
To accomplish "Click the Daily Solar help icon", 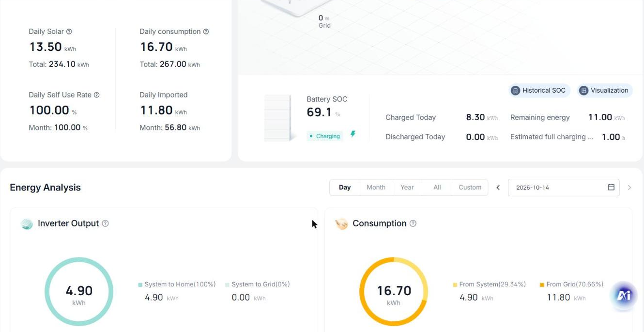I will pyautogui.click(x=69, y=32).
